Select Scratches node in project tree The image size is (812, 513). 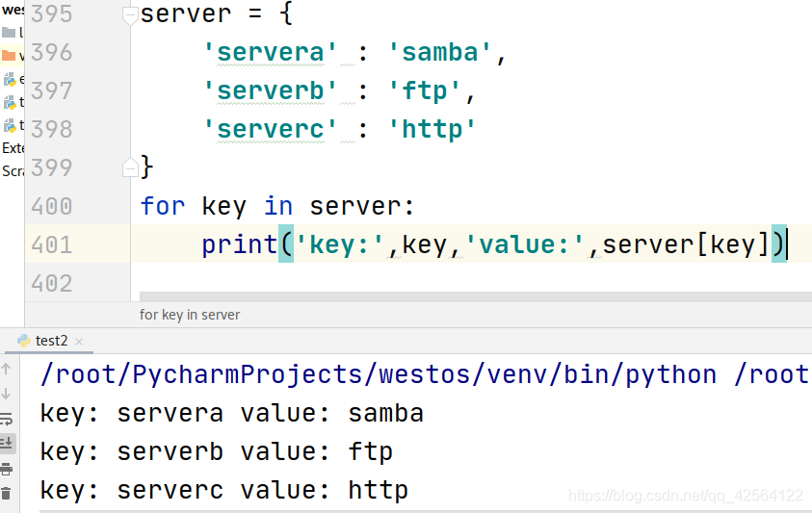pos(13,170)
